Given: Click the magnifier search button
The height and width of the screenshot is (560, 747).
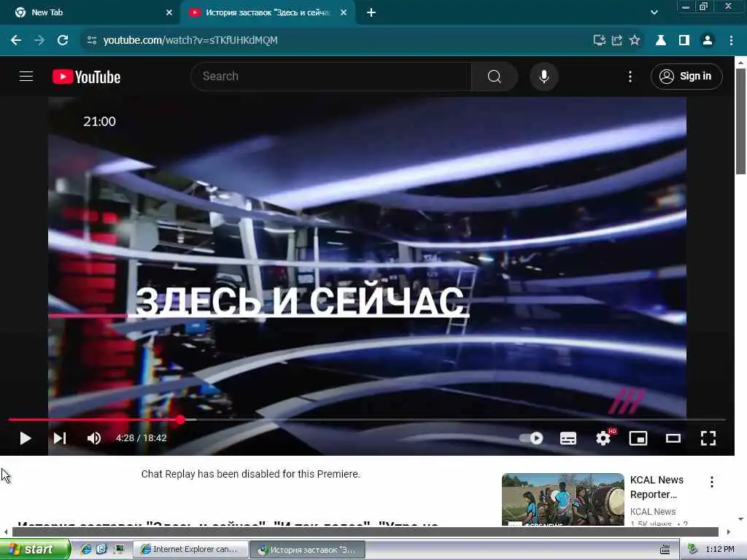Looking at the screenshot, I should pos(495,76).
